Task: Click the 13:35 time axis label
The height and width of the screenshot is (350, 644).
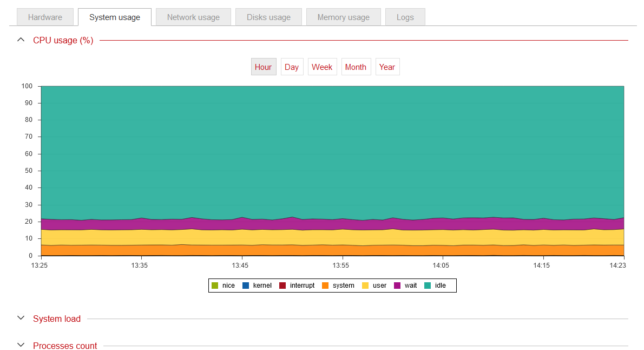Action: (139, 265)
